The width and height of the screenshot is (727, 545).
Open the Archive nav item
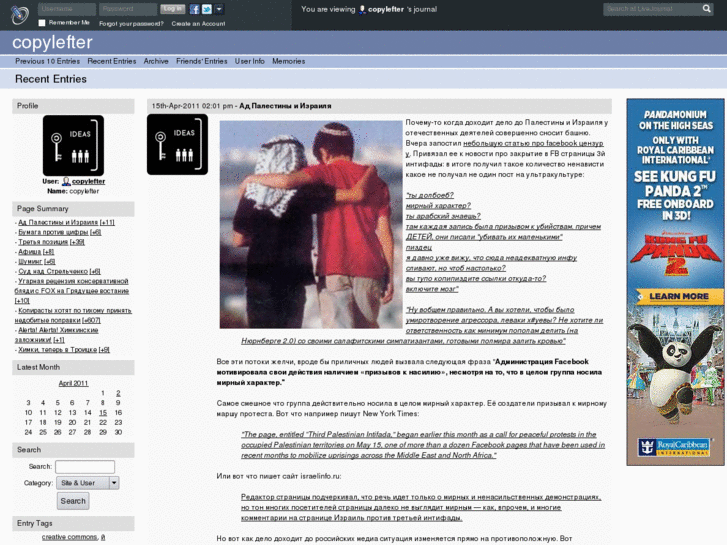click(156, 61)
